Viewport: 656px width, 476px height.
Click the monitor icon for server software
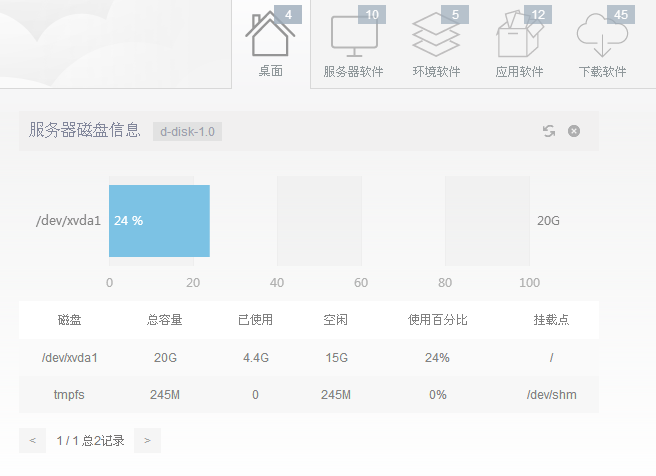click(x=353, y=38)
